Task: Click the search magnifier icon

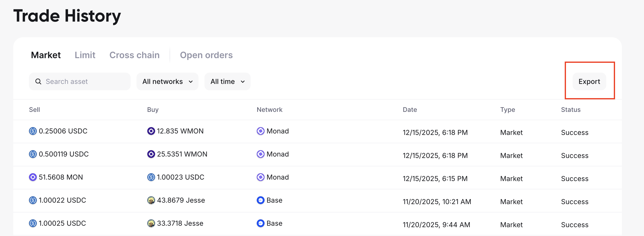Action: pos(38,81)
